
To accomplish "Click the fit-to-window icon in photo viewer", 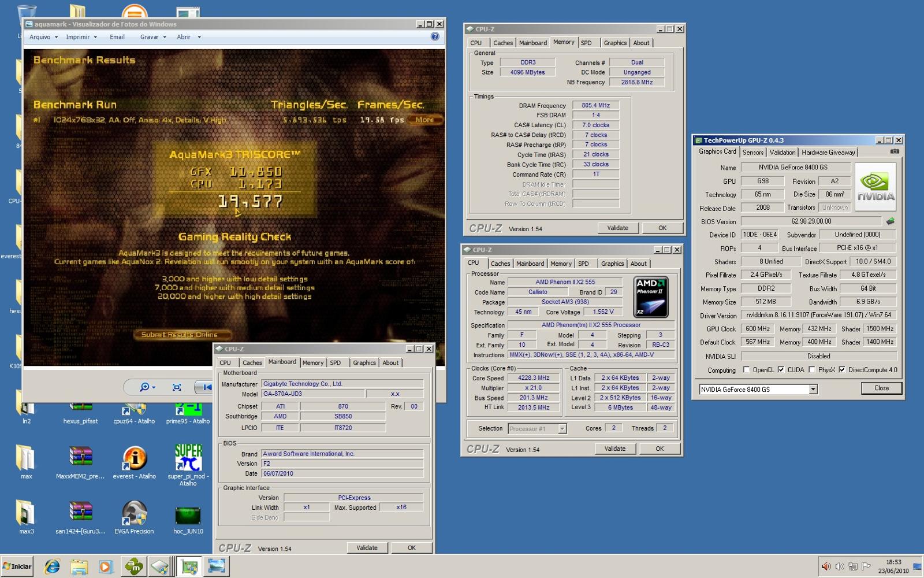I will click(x=177, y=387).
